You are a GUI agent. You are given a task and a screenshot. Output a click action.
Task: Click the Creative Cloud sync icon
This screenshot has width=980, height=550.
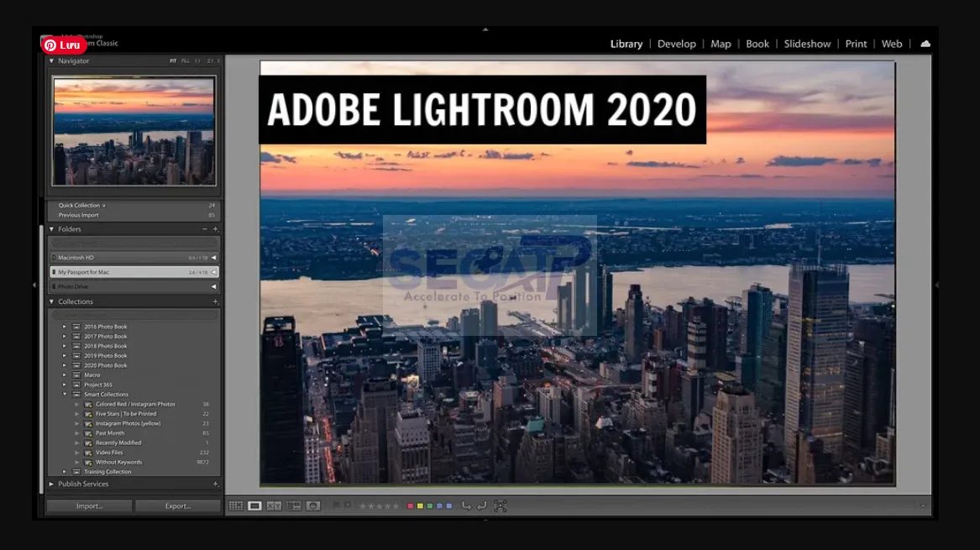925,43
